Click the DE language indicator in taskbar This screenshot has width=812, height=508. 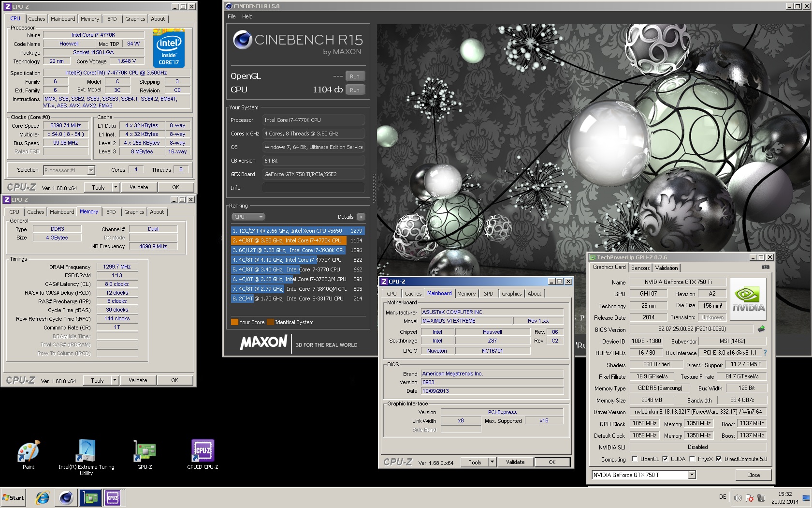click(x=723, y=497)
